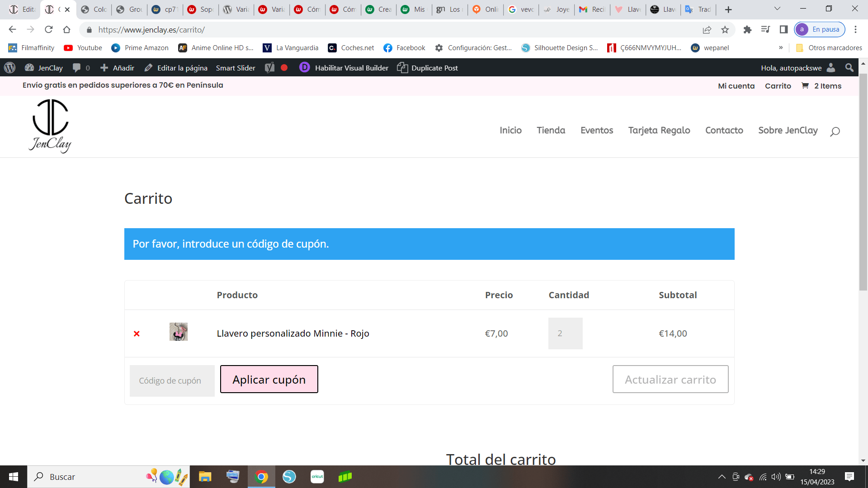Click browser back arrow
Screen dimensions: 868x488
(12, 29)
